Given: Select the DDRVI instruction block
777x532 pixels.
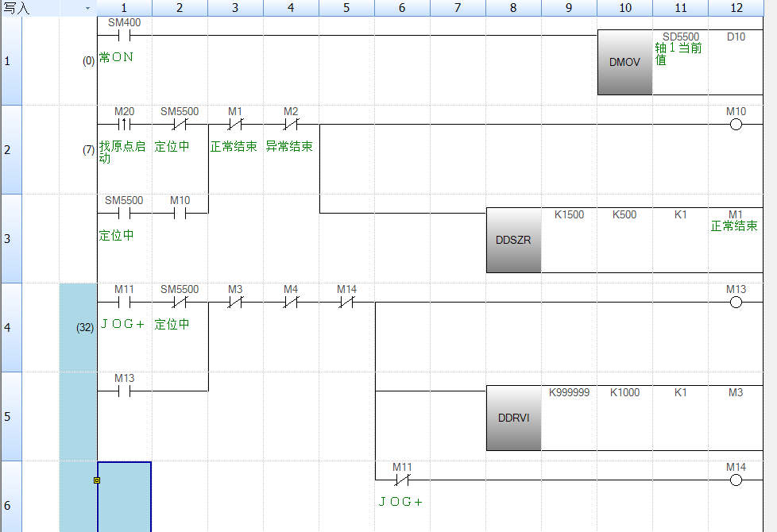Looking at the screenshot, I should [513, 418].
